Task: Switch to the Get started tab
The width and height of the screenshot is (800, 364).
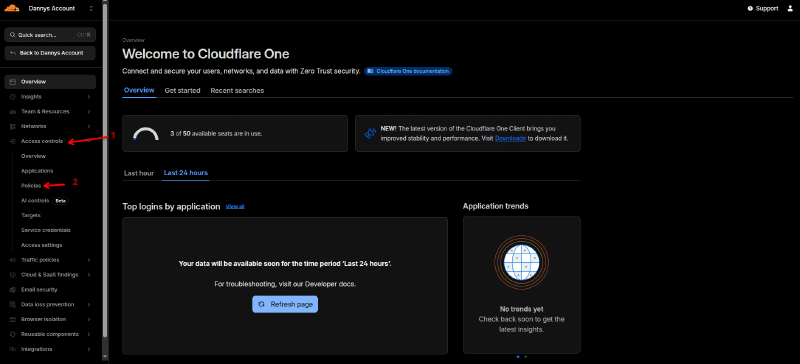Action: (182, 90)
